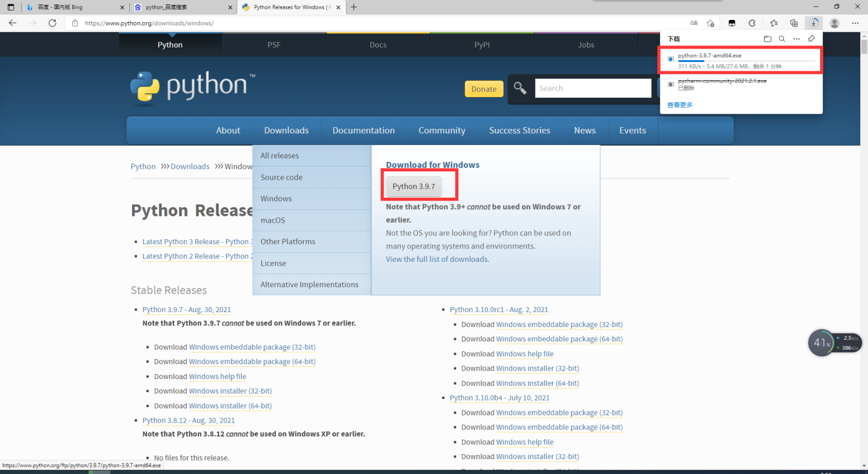868x474 pixels.
Task: Click the Search input field
Action: point(593,88)
